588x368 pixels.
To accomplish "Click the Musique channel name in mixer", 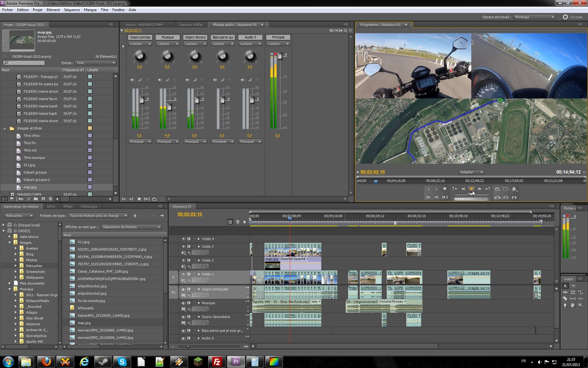I will click(x=168, y=37).
